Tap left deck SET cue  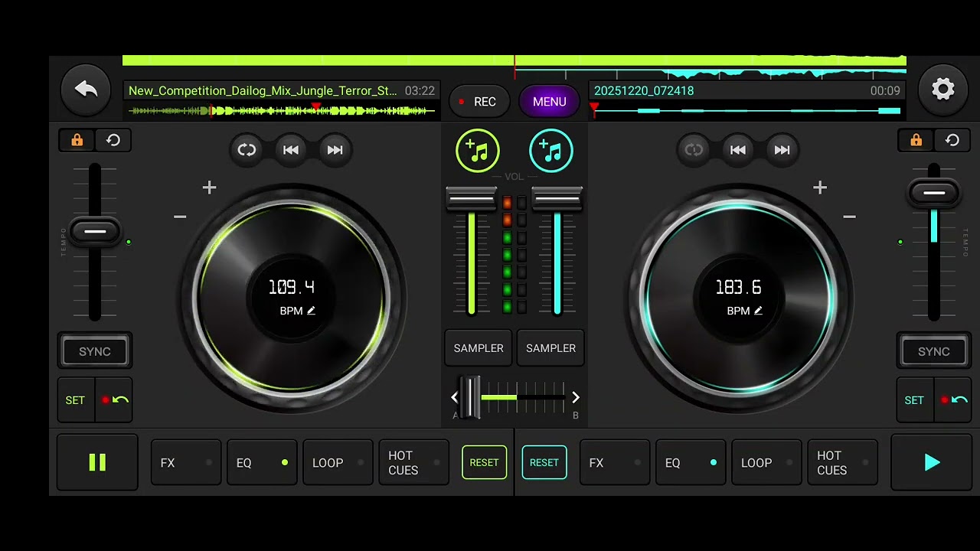click(75, 400)
